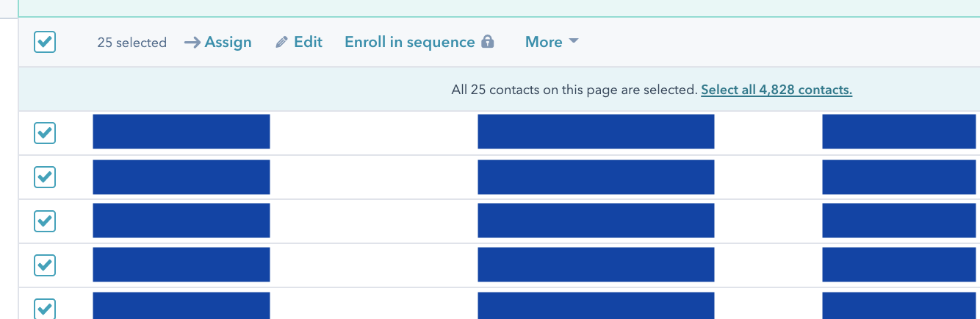Screen dimensions: 980x319
Task: Click the second row's middle redacted cell
Action: pyautogui.click(x=596, y=177)
